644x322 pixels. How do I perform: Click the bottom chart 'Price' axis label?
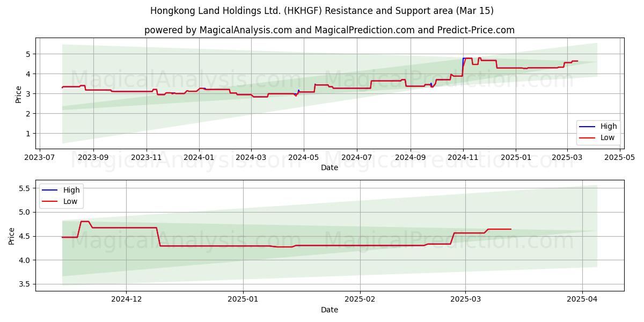click(12, 236)
